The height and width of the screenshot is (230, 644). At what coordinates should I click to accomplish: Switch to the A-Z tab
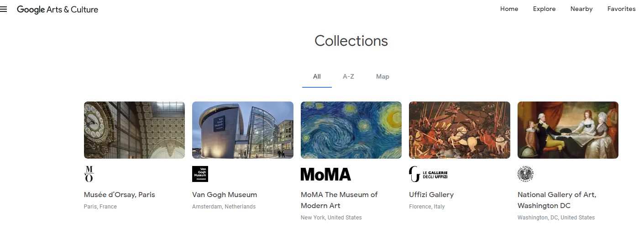348,76
